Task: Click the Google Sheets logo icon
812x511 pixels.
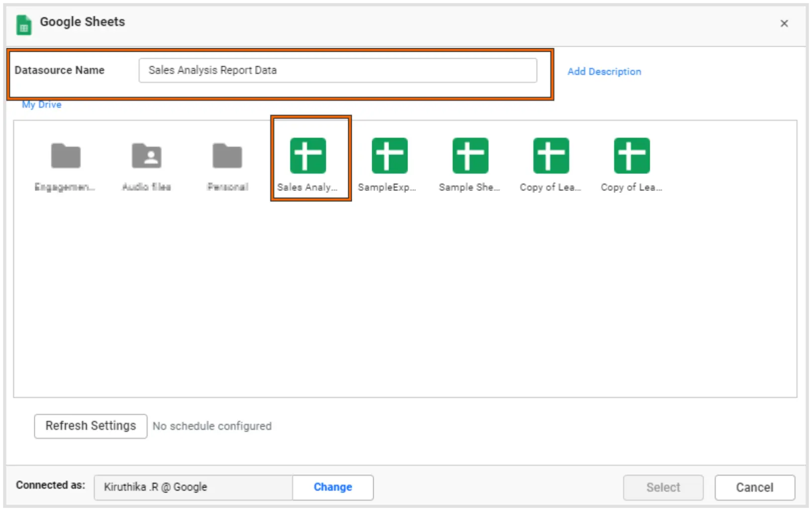Action: click(23, 25)
